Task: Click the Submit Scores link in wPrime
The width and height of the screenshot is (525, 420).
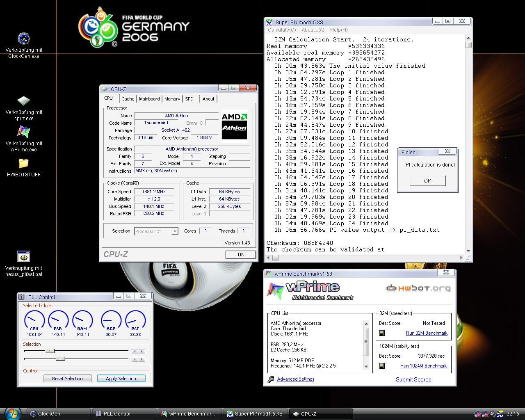Action: click(x=413, y=380)
